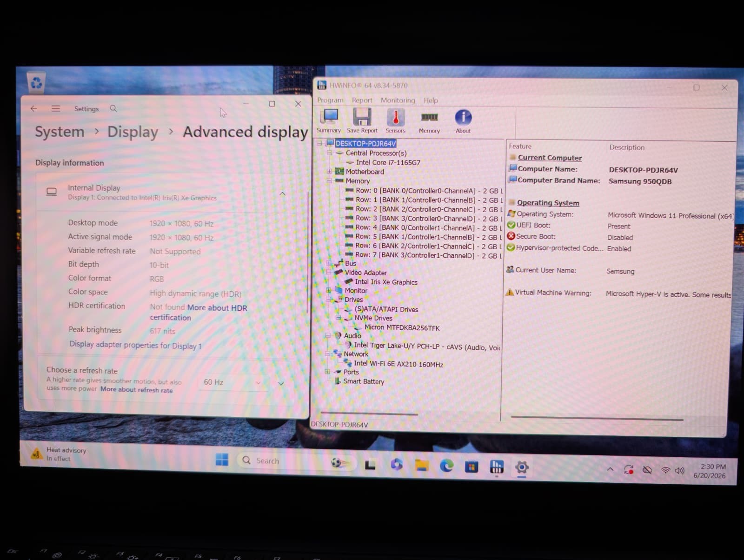The height and width of the screenshot is (560, 744).
Task: Click the tree panel horizontal scrollbar
Action: pos(369,413)
